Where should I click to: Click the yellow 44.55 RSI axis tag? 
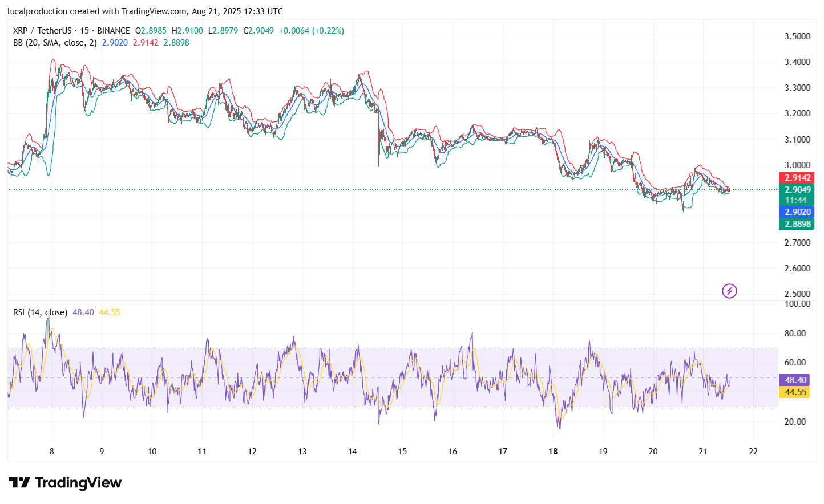click(x=795, y=392)
